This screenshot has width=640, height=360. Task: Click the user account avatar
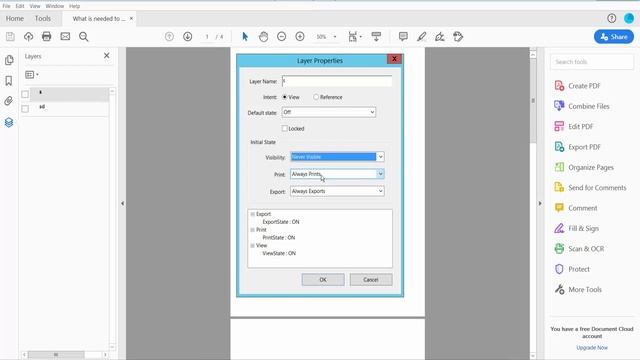click(x=629, y=18)
